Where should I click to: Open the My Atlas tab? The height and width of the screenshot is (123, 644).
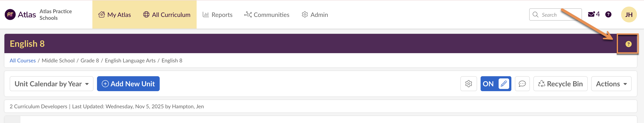click(115, 15)
